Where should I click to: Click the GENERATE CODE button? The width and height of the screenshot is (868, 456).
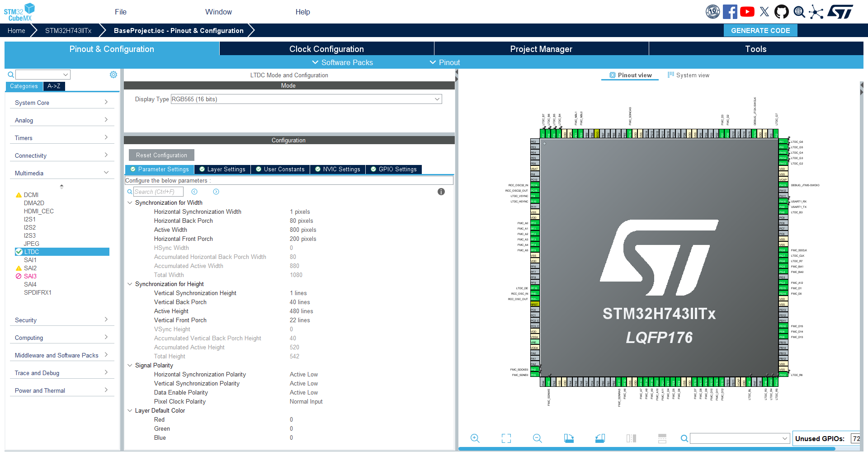coord(760,30)
